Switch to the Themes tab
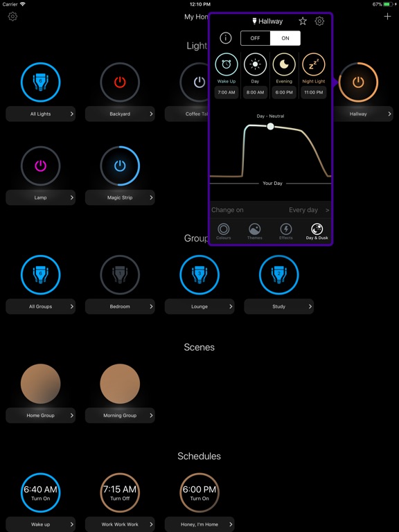The width and height of the screenshot is (399, 532). coord(254,231)
